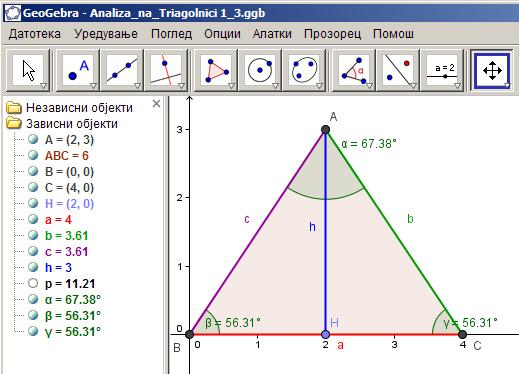Toggle visibility of γ = 56.31° in list
This screenshot has width=519, height=374.
(33, 331)
